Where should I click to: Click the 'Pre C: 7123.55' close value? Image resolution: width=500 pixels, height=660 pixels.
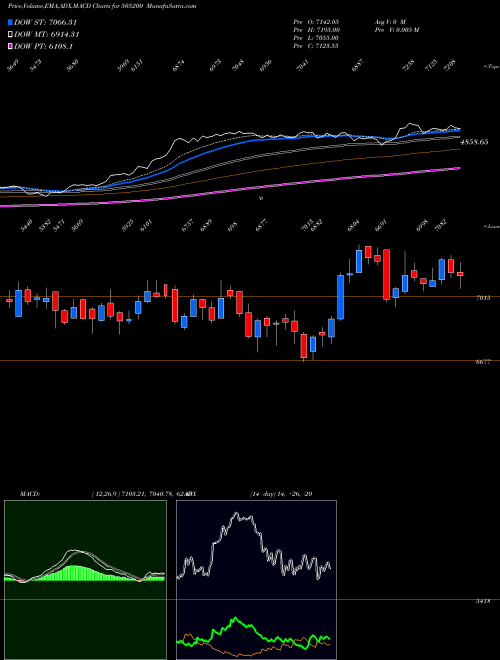tap(316, 46)
